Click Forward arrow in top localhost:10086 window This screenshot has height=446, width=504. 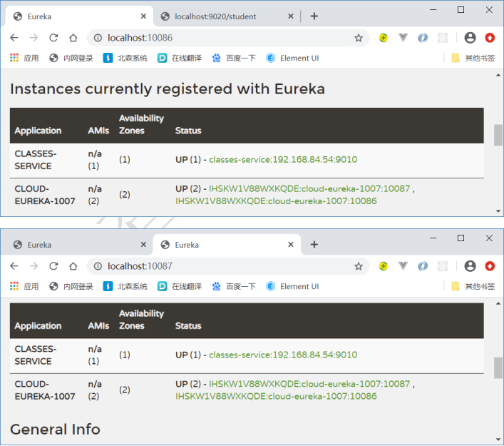[x=34, y=38]
